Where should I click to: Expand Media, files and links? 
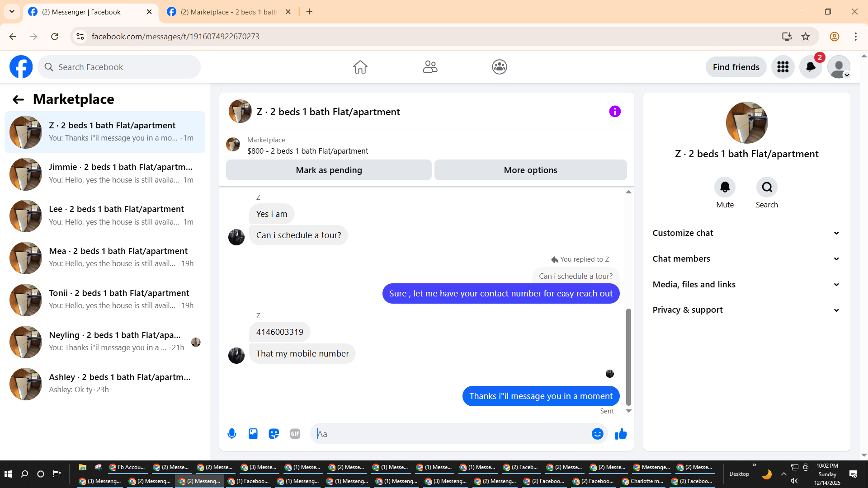tap(746, 285)
